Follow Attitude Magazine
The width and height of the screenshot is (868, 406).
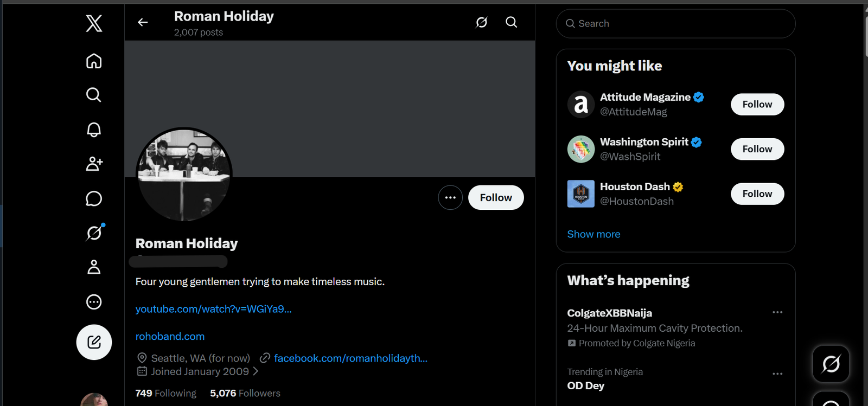(x=757, y=105)
